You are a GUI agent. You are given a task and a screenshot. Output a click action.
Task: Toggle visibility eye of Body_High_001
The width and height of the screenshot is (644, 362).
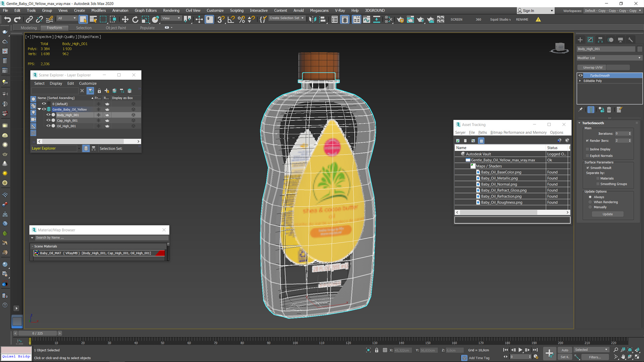(48, 115)
